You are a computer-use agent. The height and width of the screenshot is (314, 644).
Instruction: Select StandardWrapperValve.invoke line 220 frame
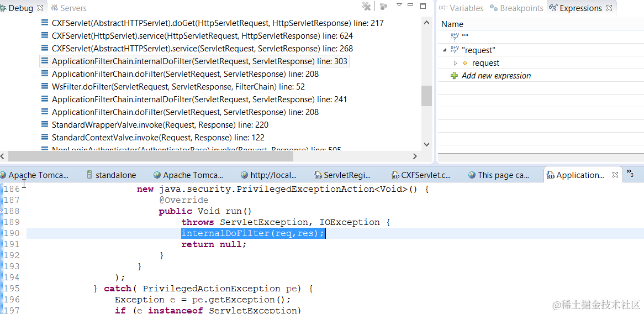[x=160, y=125]
